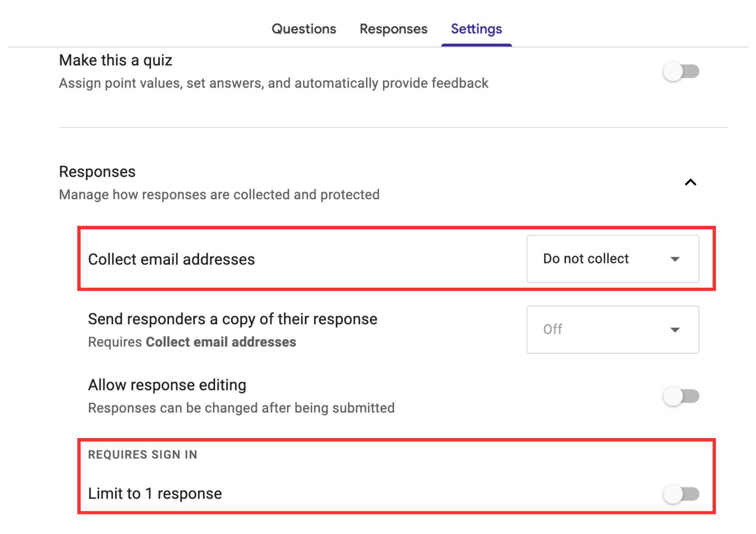Click 'Manage how responses are collected' description
Screen dimensions: 756x534
click(219, 195)
